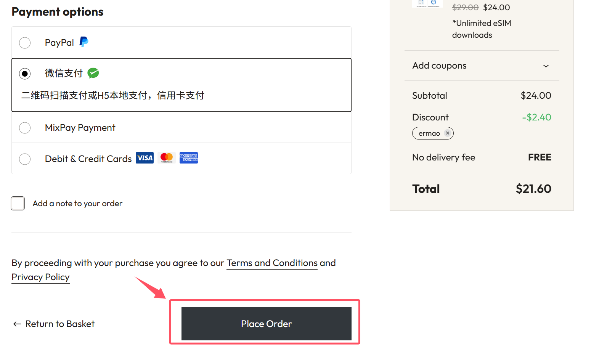599x364 pixels.
Task: Click the Add a note label text
Action: tap(77, 204)
